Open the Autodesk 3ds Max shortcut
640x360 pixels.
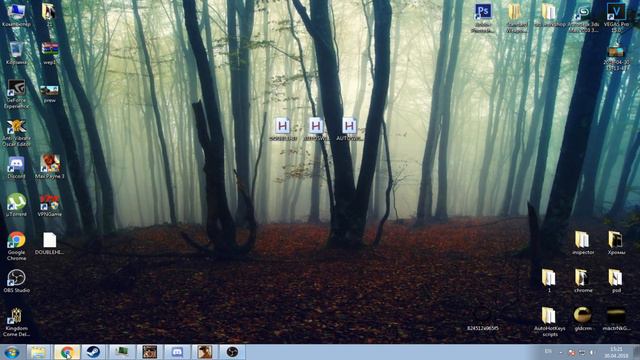[x=584, y=18]
